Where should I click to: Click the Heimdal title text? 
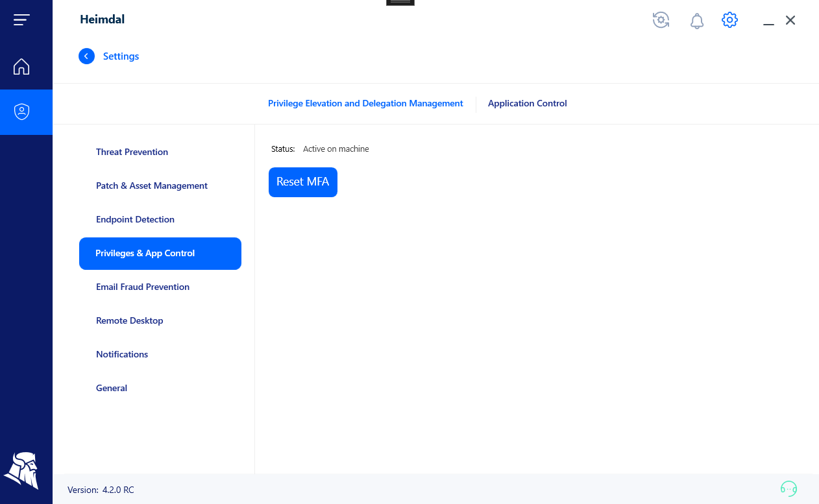[103, 19]
